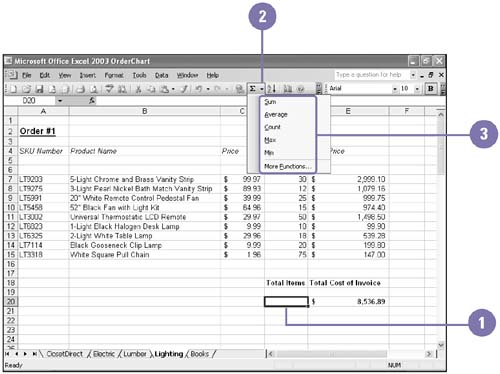Run the Spelling check icon

pyautogui.click(x=110, y=89)
